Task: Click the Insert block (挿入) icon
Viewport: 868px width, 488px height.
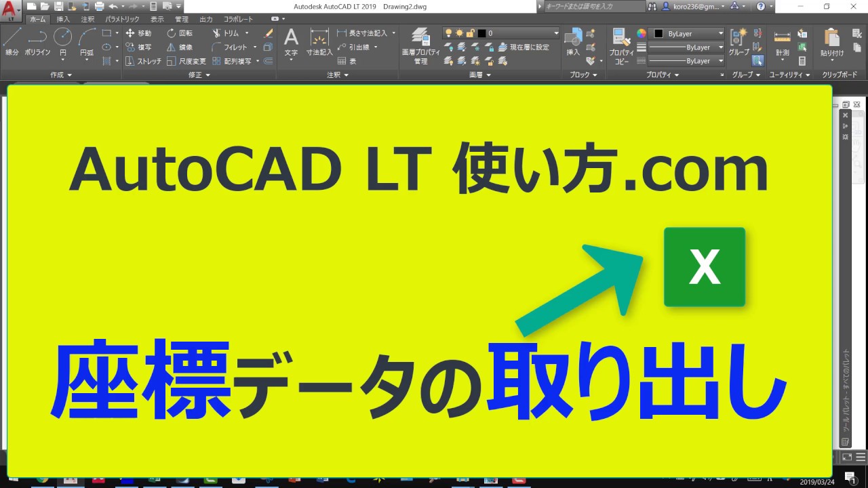Action: (573, 42)
